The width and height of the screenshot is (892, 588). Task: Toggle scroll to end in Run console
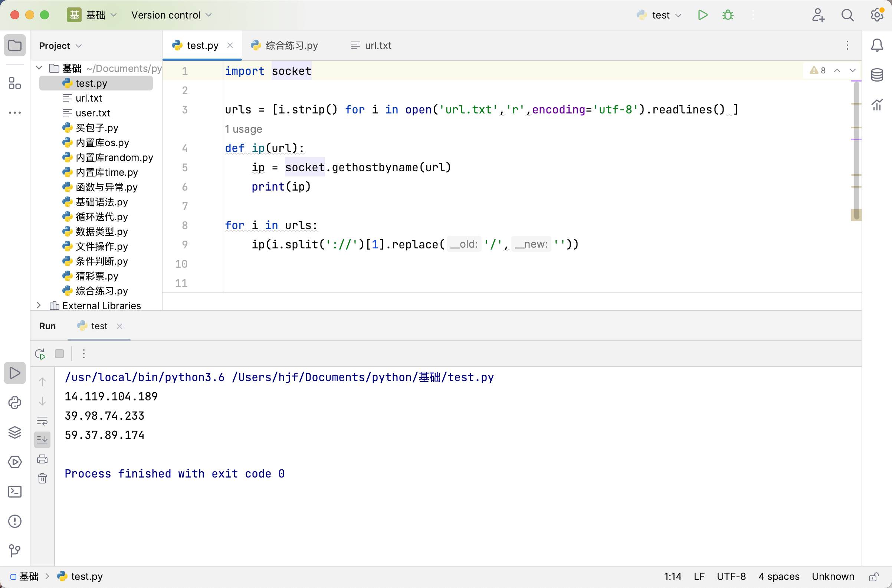42,440
